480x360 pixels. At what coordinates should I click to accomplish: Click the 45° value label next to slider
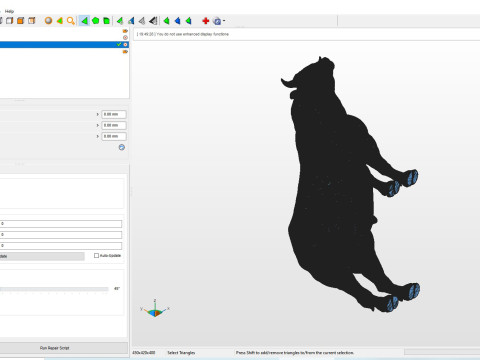[117, 289]
